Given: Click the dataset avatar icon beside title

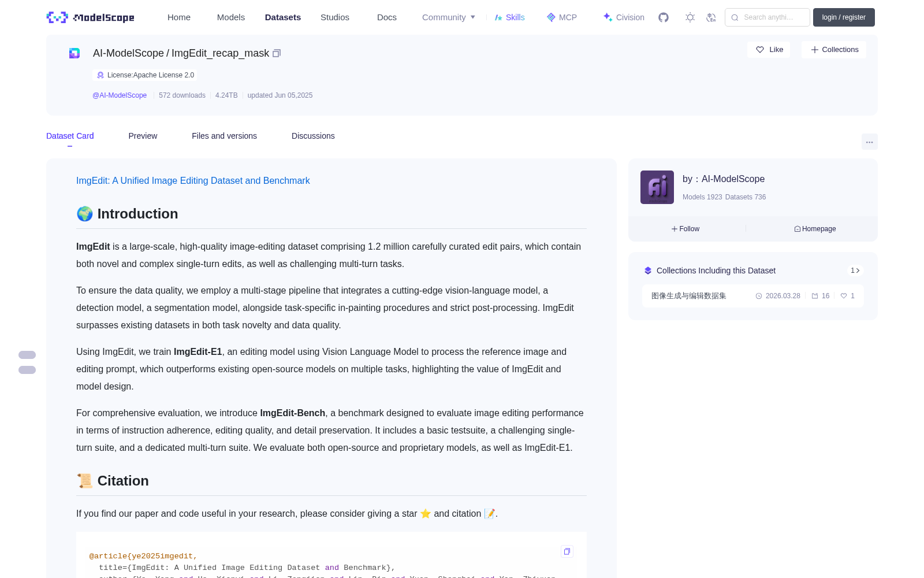Looking at the screenshot, I should tap(74, 53).
